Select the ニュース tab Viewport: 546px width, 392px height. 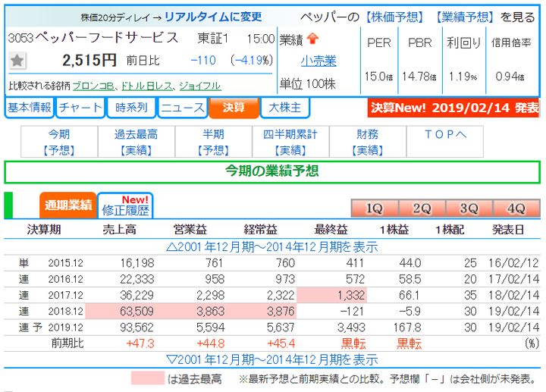click(183, 108)
